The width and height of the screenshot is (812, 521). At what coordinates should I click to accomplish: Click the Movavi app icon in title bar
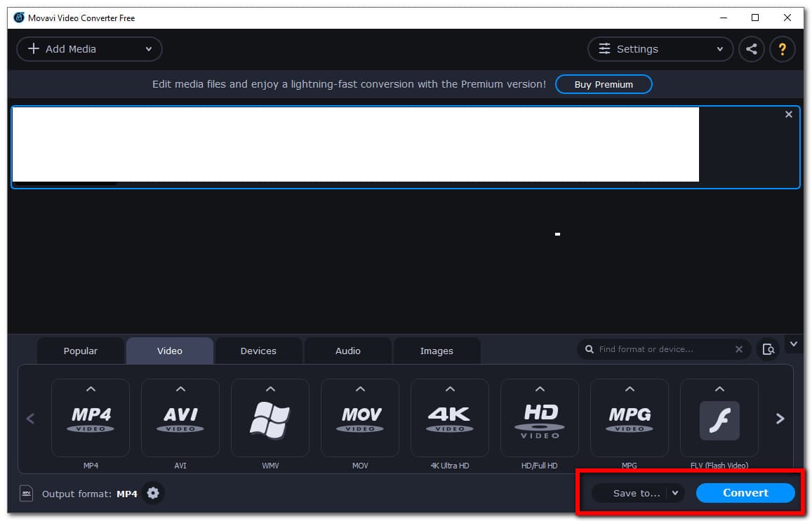pyautogui.click(x=19, y=18)
